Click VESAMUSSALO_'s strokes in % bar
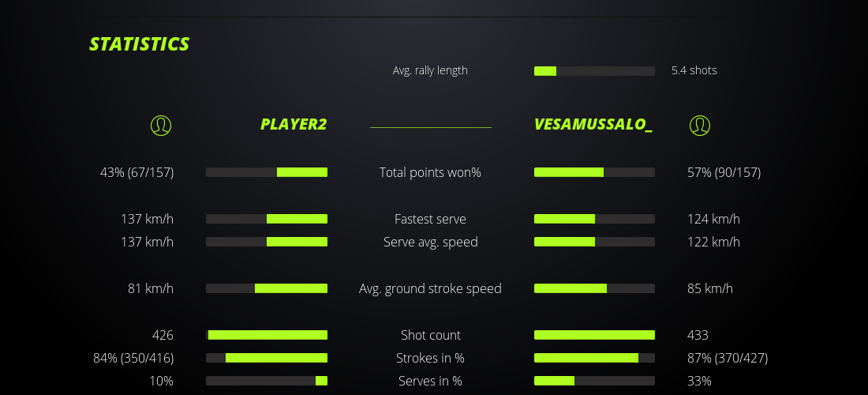This screenshot has height=395, width=868. [594, 358]
